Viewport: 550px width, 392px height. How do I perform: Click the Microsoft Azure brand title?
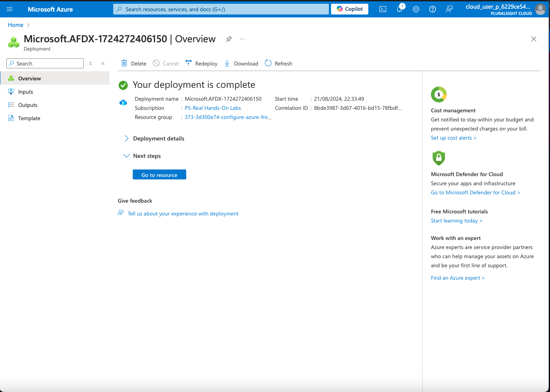[x=50, y=9]
